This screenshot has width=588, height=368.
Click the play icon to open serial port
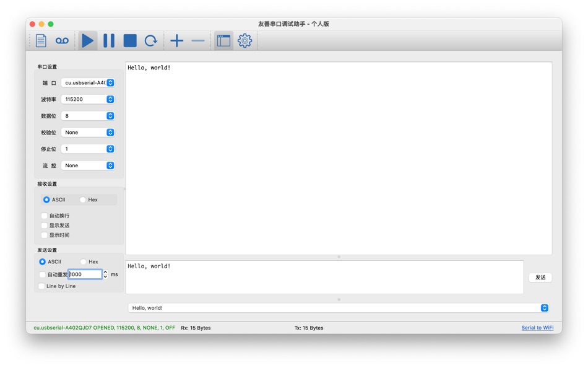[x=87, y=40]
